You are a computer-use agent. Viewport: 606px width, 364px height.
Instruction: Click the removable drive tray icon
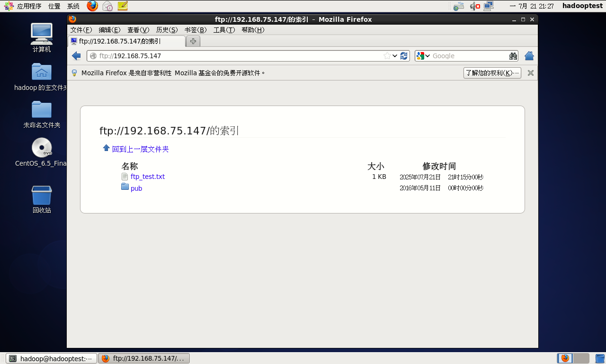point(458,6)
